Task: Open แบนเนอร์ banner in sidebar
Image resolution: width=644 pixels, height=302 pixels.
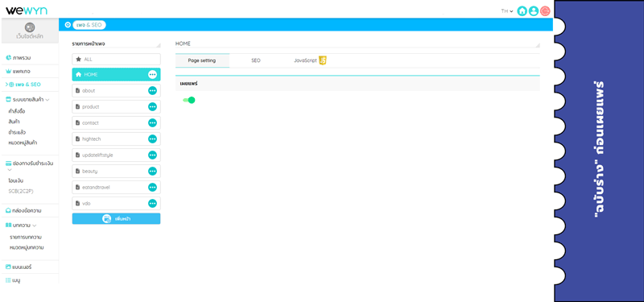Action: click(19, 267)
